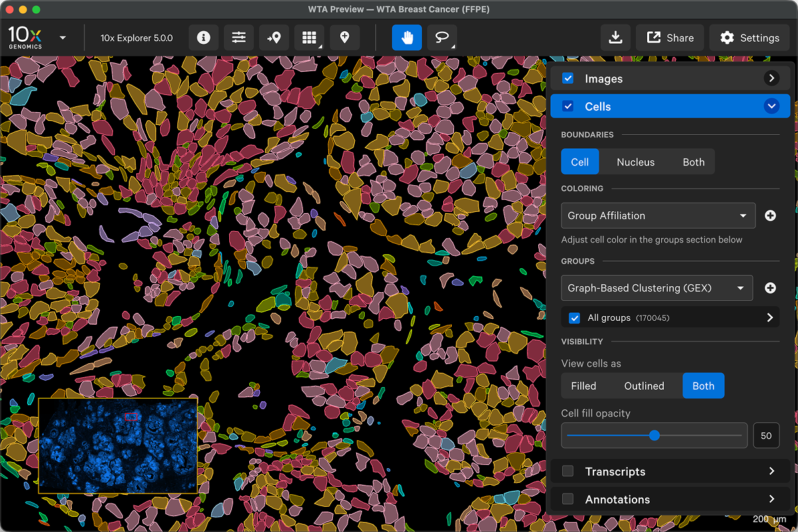This screenshot has width=798, height=532.
Task: Open the image adjustment sliders icon
Action: (239, 38)
